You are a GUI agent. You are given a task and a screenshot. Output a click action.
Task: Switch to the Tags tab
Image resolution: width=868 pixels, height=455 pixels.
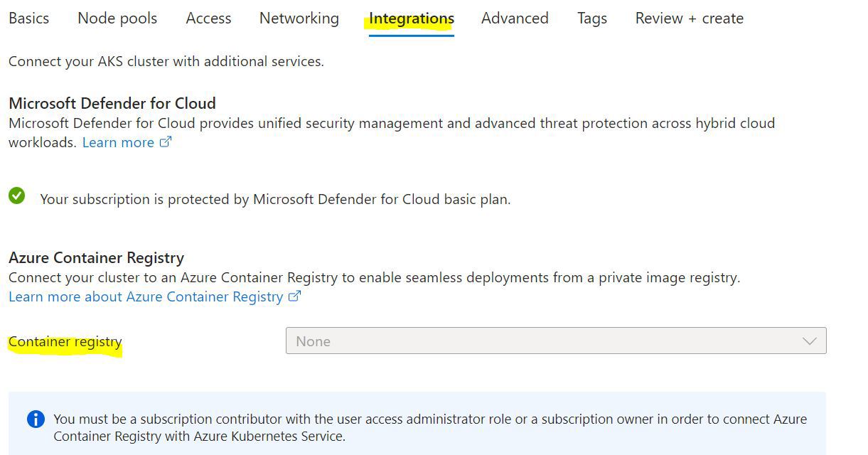pyautogui.click(x=592, y=18)
